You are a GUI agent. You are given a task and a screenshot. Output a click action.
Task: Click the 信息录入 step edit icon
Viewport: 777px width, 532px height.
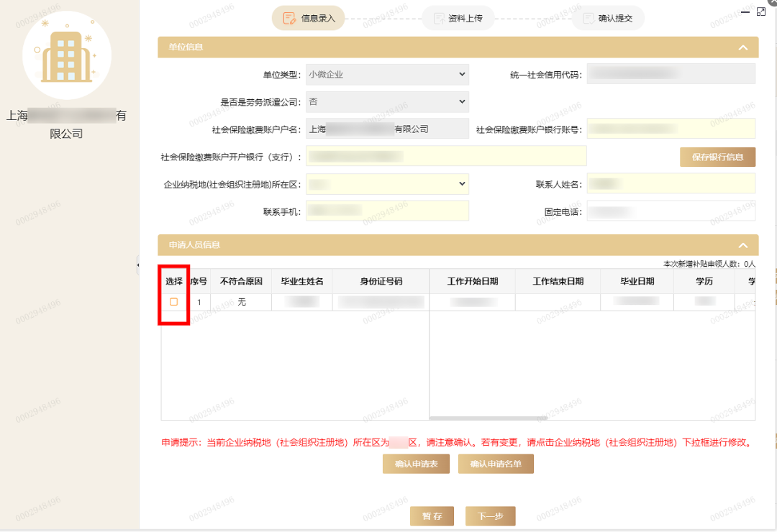pyautogui.click(x=289, y=18)
